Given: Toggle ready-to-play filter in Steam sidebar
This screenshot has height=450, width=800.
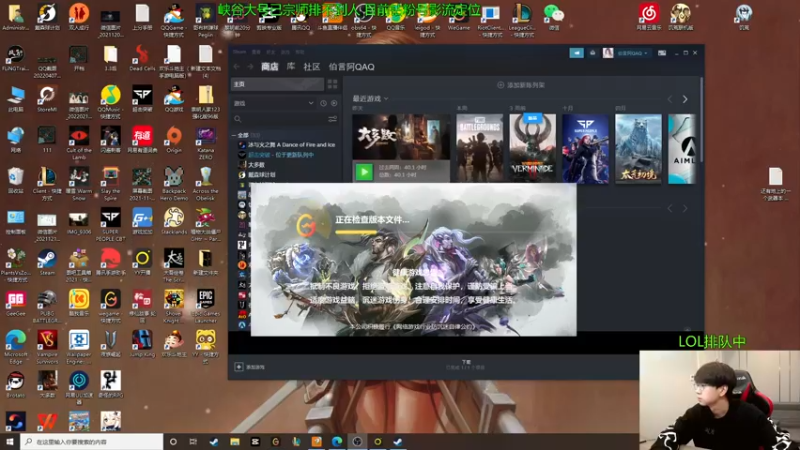Looking at the screenshot, I should pyautogui.click(x=334, y=103).
